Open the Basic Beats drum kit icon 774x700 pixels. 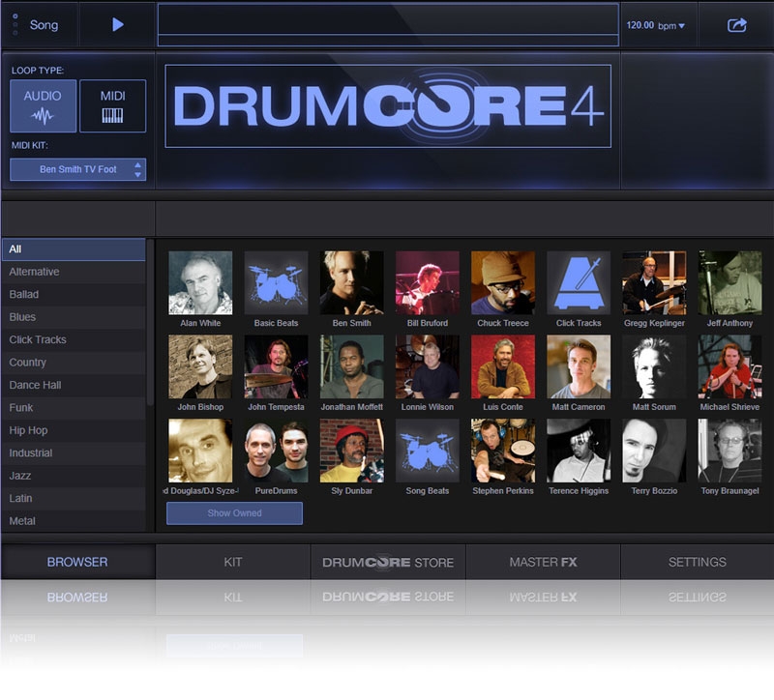pos(276,283)
